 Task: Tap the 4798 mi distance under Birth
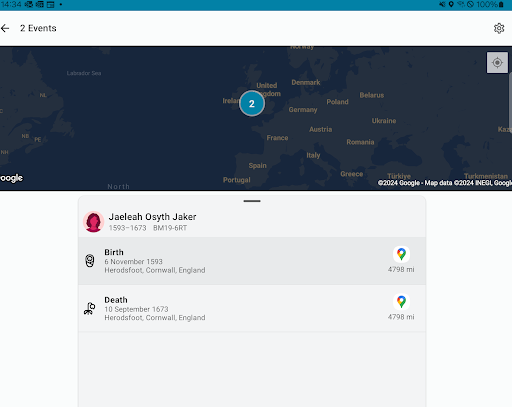coord(401,269)
